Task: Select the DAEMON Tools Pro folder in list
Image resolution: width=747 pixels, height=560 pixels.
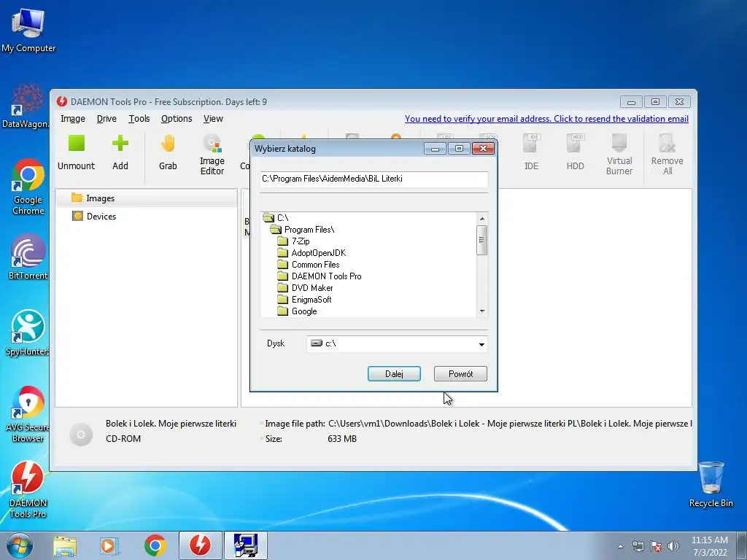Action: pyautogui.click(x=320, y=276)
